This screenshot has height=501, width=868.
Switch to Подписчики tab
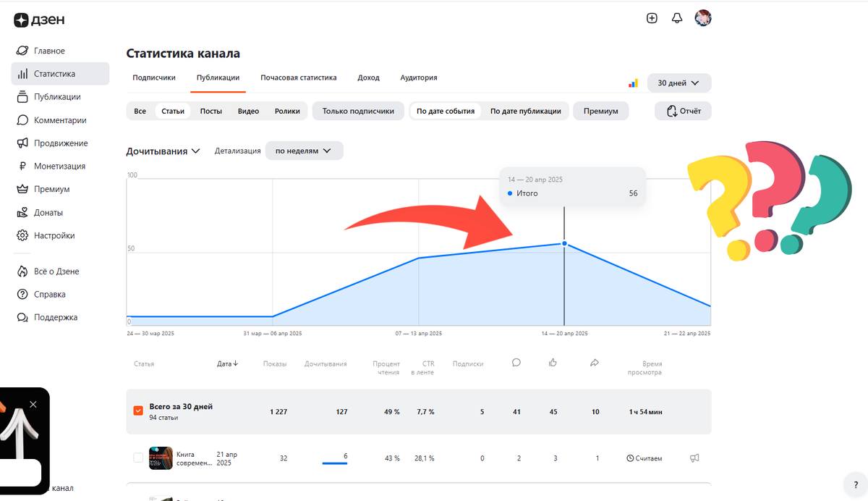(x=154, y=77)
